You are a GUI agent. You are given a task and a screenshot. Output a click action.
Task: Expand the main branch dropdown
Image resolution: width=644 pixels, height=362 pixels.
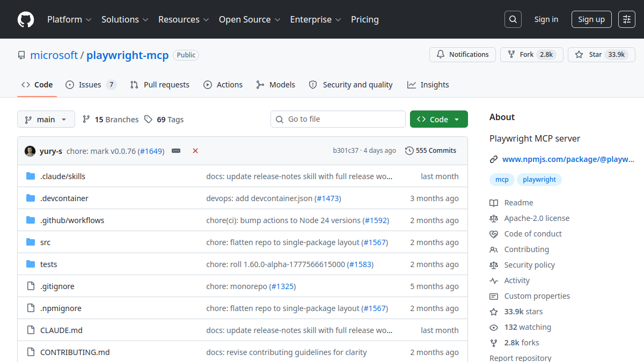46,119
